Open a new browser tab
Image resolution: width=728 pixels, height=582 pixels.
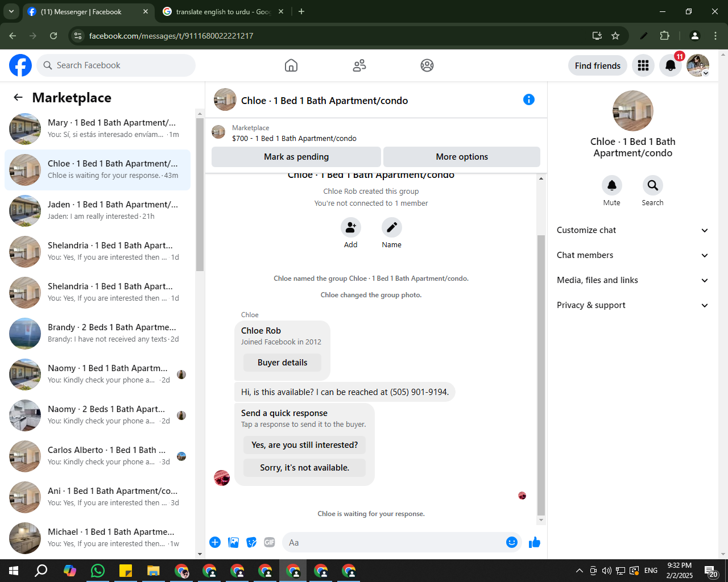[301, 11]
